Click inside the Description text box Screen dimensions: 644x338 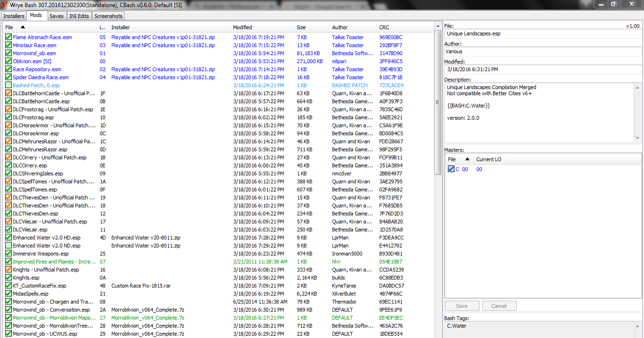click(x=539, y=112)
